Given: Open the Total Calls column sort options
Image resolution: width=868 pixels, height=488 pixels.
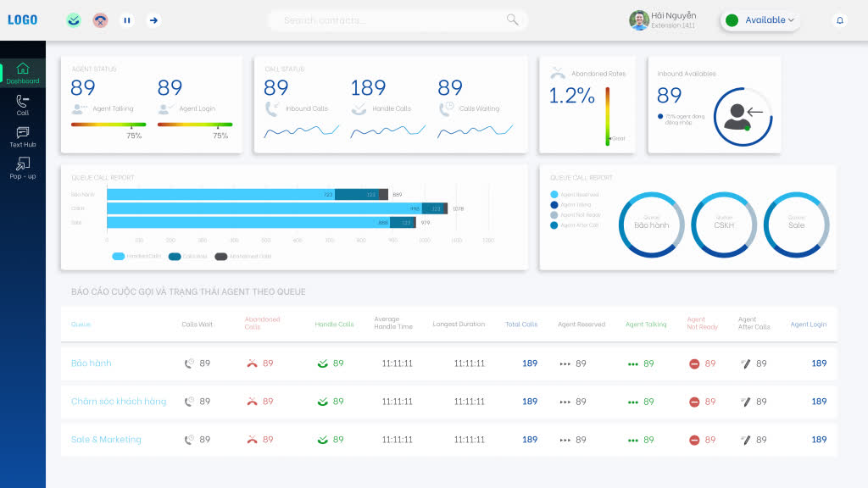Looking at the screenshot, I should tap(522, 324).
